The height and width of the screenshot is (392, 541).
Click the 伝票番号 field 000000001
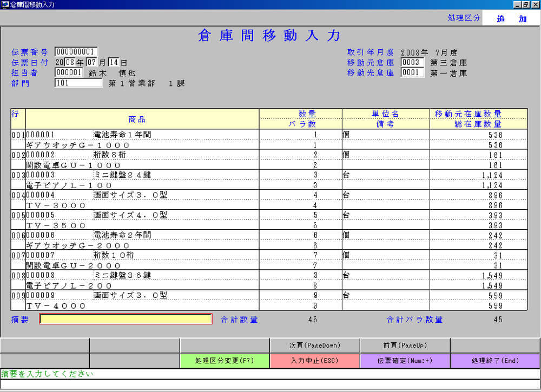[x=76, y=52]
